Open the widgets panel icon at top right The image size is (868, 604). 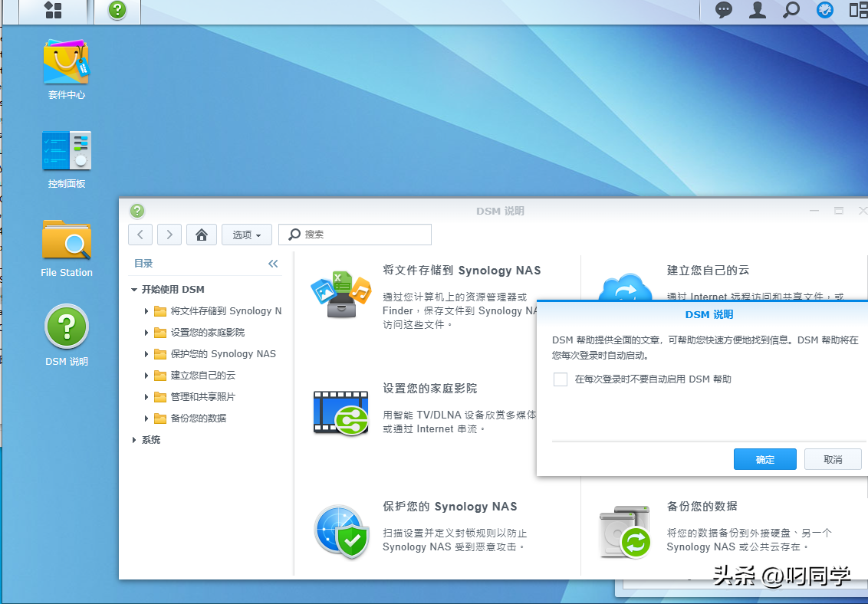click(x=859, y=11)
